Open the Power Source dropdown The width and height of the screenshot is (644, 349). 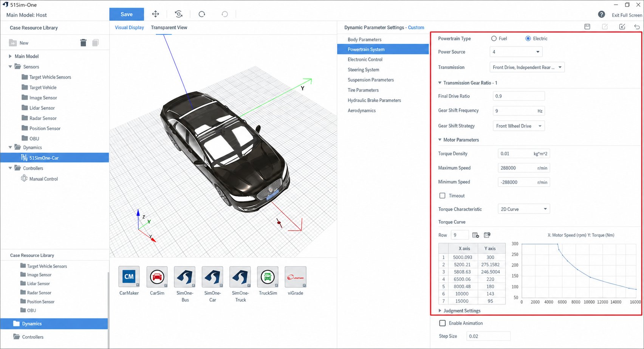point(516,52)
